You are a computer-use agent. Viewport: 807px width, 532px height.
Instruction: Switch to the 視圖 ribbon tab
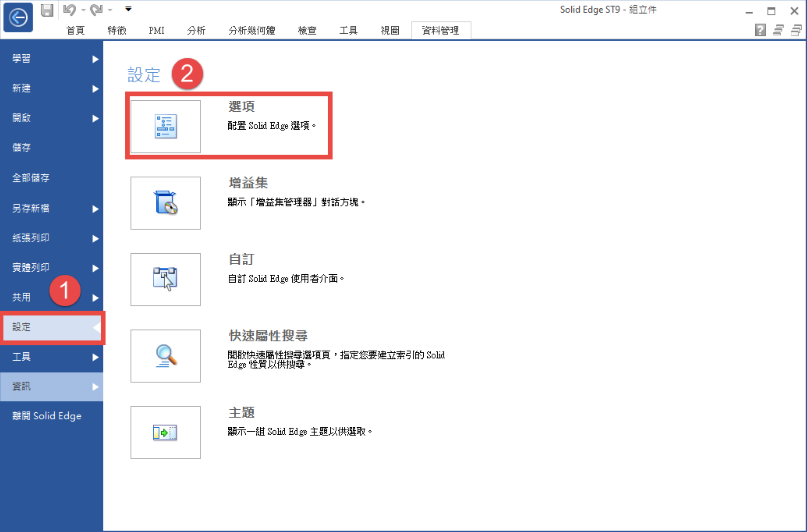[390, 30]
